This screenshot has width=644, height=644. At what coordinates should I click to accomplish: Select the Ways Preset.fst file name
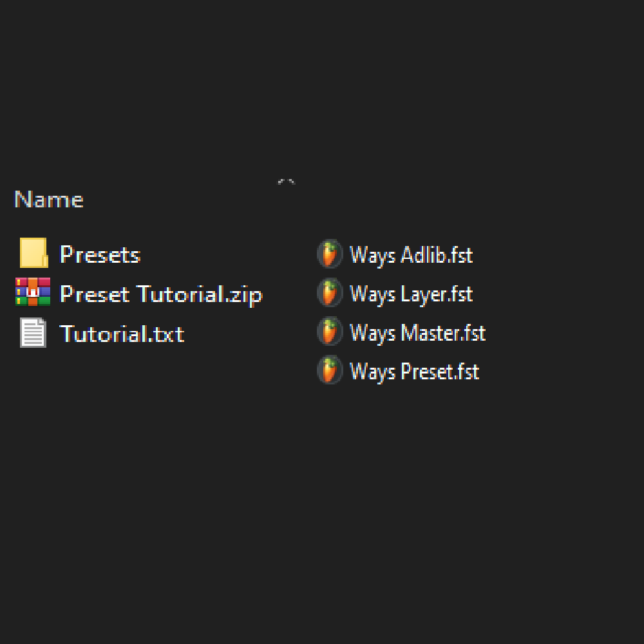[x=414, y=372]
